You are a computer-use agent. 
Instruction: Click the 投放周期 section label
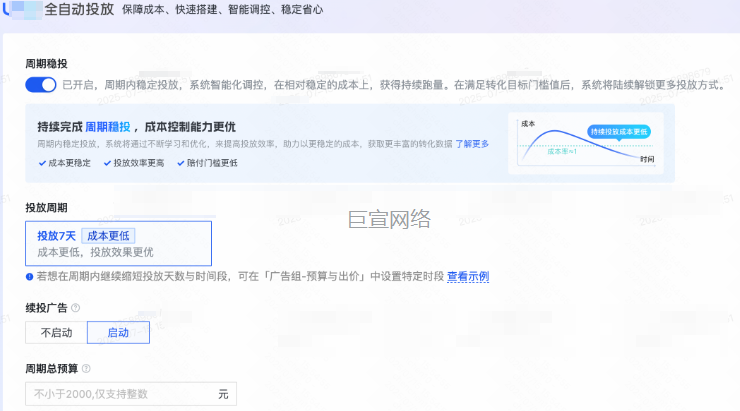coord(46,208)
